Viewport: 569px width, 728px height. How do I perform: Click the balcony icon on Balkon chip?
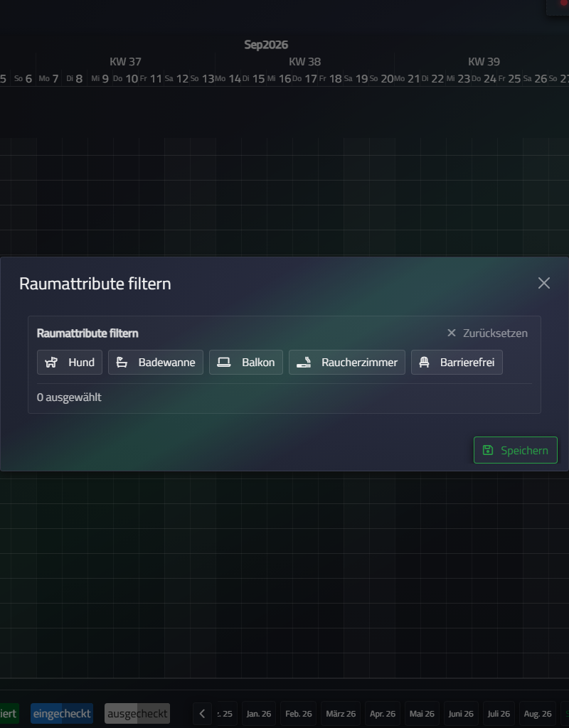(x=224, y=362)
